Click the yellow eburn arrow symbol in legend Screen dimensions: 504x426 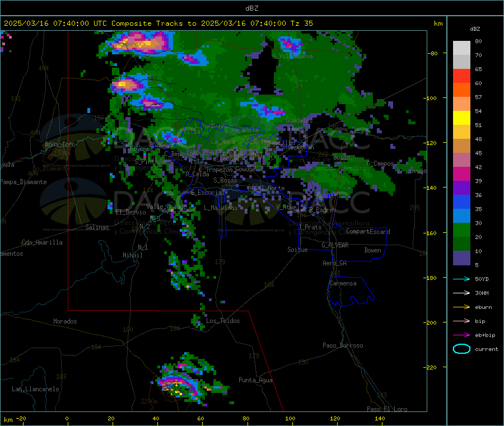(461, 307)
